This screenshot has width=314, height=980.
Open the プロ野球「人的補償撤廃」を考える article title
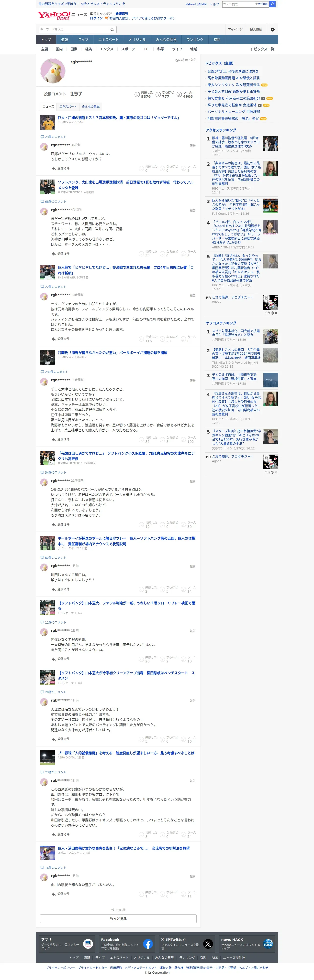coord(126,753)
